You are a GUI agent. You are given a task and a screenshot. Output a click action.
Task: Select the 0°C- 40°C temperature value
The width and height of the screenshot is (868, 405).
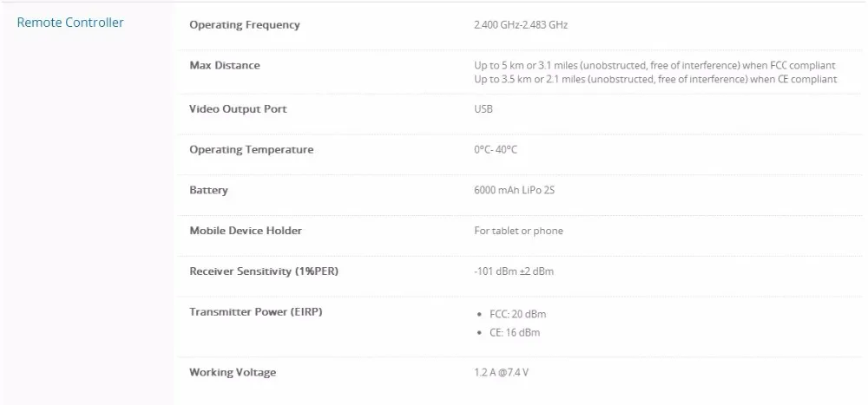(496, 150)
